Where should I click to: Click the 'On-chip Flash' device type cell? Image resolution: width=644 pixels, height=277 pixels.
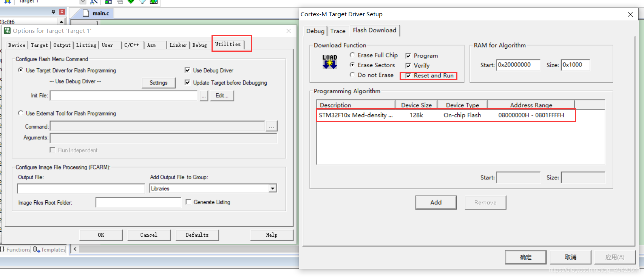(x=462, y=115)
